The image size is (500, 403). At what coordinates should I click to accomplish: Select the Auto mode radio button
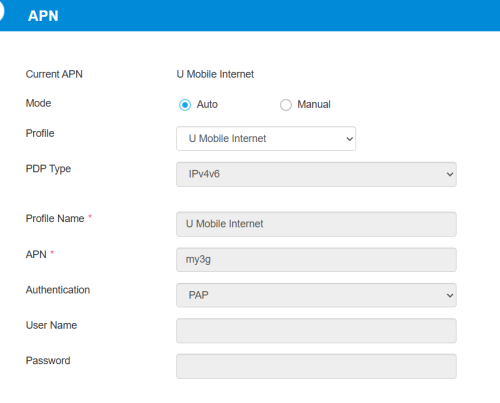pos(185,105)
